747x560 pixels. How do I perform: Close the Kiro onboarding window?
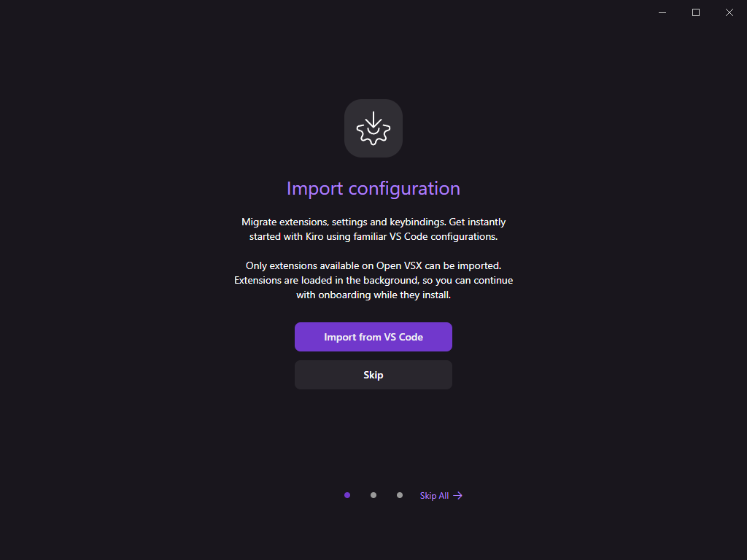729,12
